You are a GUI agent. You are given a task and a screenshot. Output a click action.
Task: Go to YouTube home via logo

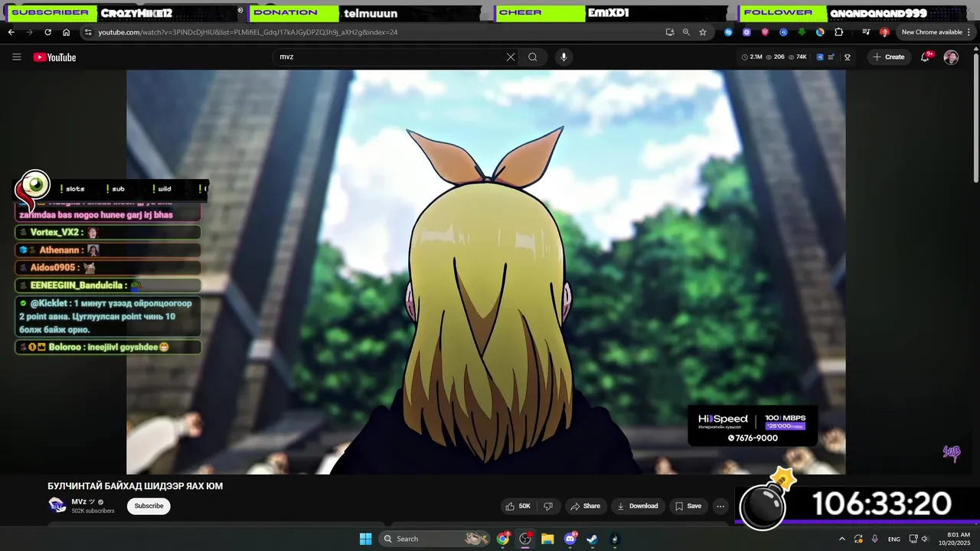54,57
